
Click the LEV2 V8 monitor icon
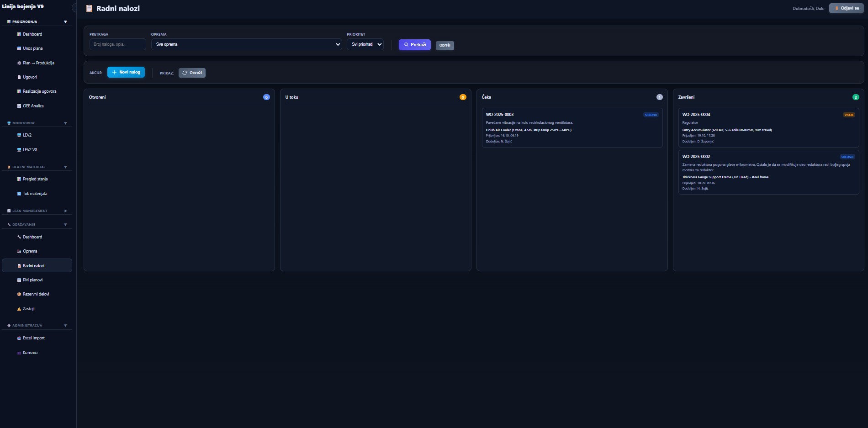(19, 150)
